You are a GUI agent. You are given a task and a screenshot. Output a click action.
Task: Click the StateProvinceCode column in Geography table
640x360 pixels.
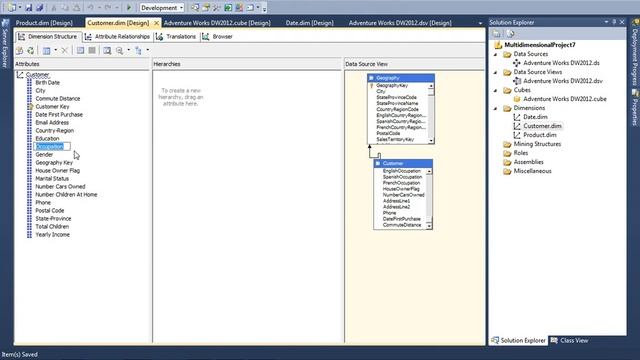(396, 98)
